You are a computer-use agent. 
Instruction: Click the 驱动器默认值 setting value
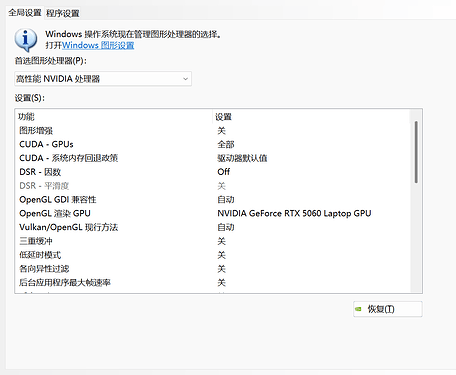point(242,158)
